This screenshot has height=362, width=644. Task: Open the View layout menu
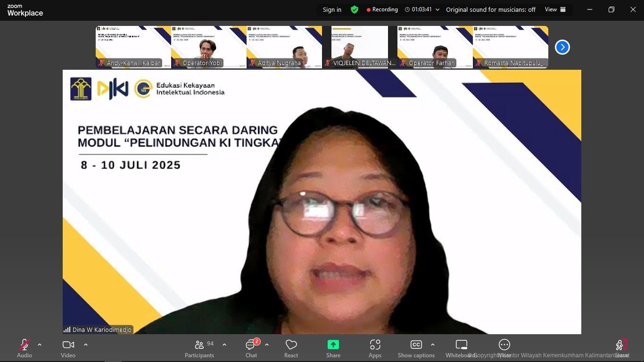555,9
